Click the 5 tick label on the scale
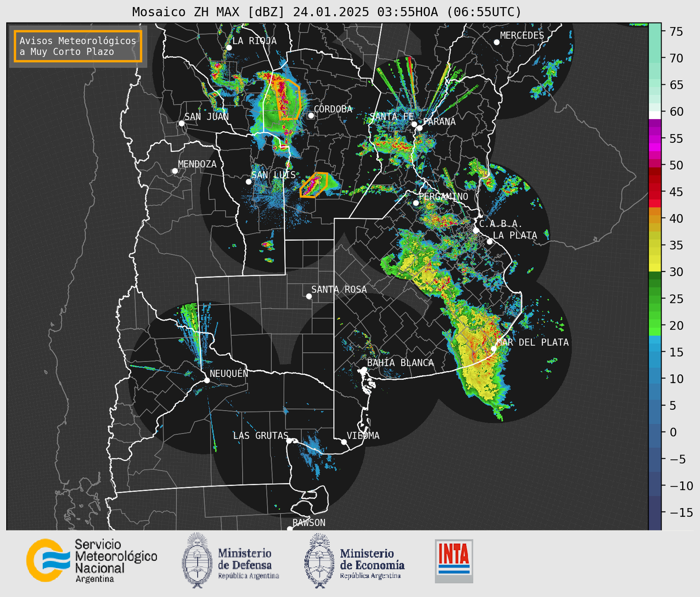Viewport: 700px width, 597px height. click(x=673, y=406)
